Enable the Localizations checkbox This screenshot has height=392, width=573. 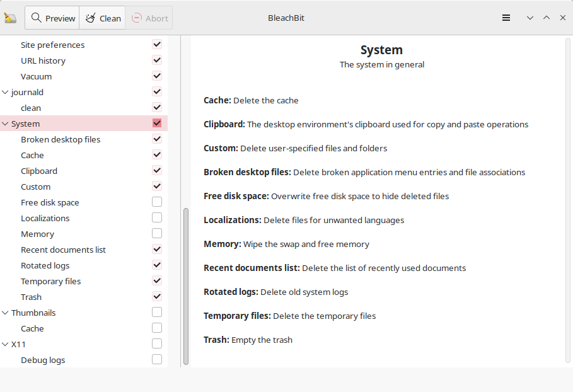pyautogui.click(x=157, y=217)
